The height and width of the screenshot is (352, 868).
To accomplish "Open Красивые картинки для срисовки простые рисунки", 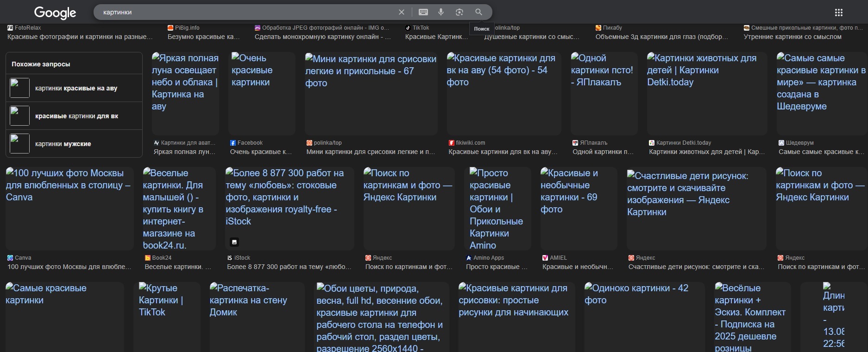I will (x=517, y=317).
